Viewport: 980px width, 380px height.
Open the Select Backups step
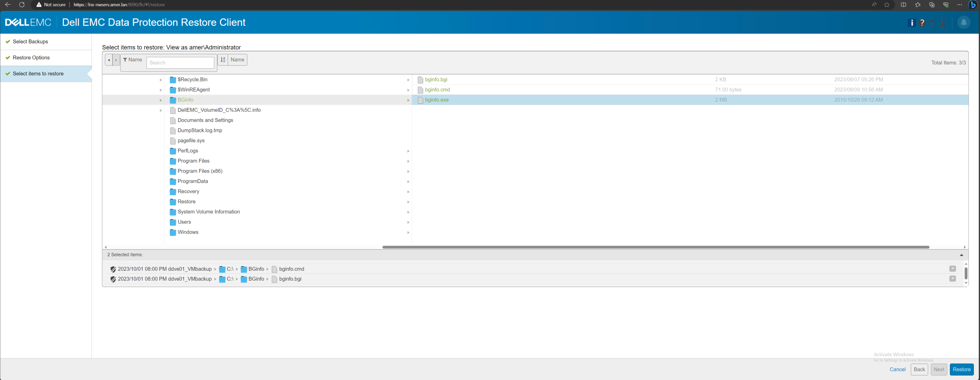[x=30, y=41]
